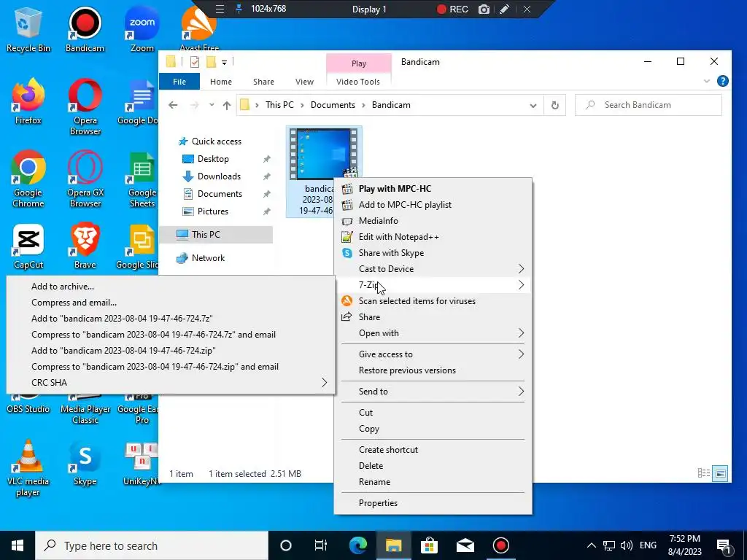
Task: Go up one folder with the up arrow
Action: 227,105
